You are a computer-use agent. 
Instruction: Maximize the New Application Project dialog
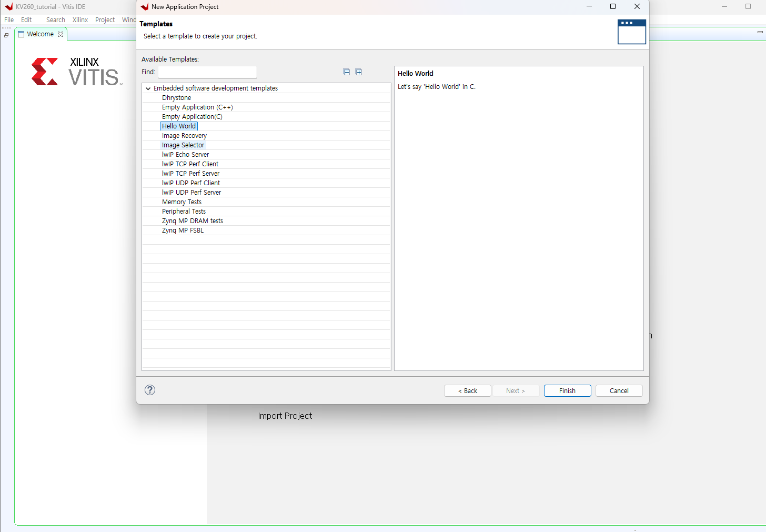613,6
